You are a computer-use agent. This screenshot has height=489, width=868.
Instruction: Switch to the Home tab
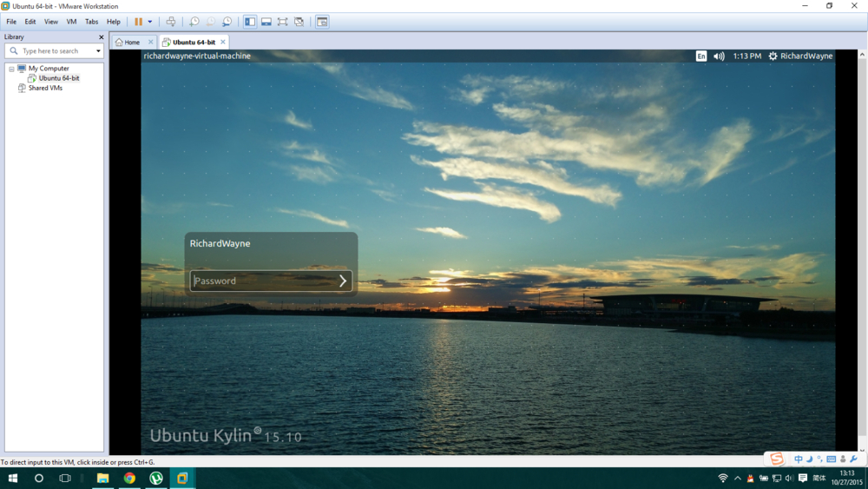(x=132, y=42)
